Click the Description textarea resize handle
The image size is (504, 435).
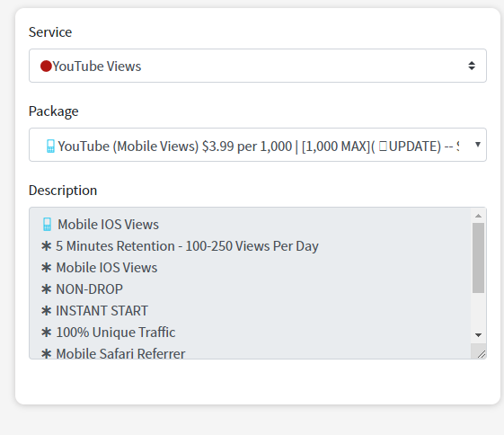[x=481, y=354]
